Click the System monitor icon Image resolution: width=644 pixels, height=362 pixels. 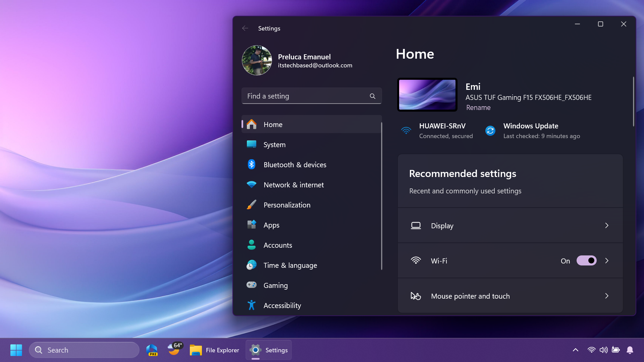(252, 144)
